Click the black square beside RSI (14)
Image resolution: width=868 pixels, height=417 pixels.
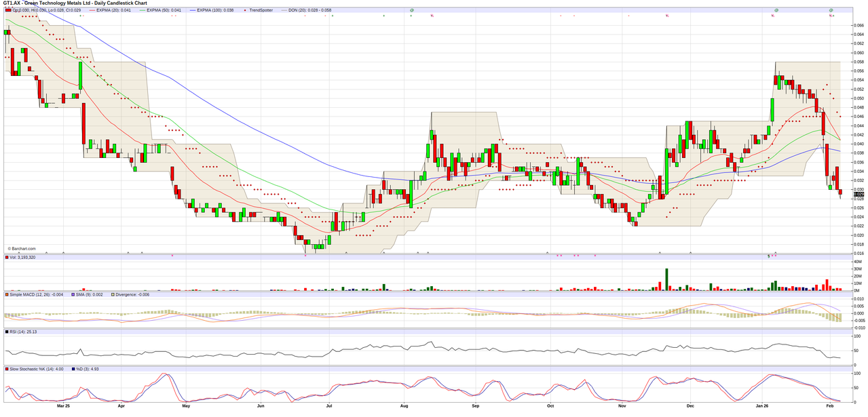(7, 332)
